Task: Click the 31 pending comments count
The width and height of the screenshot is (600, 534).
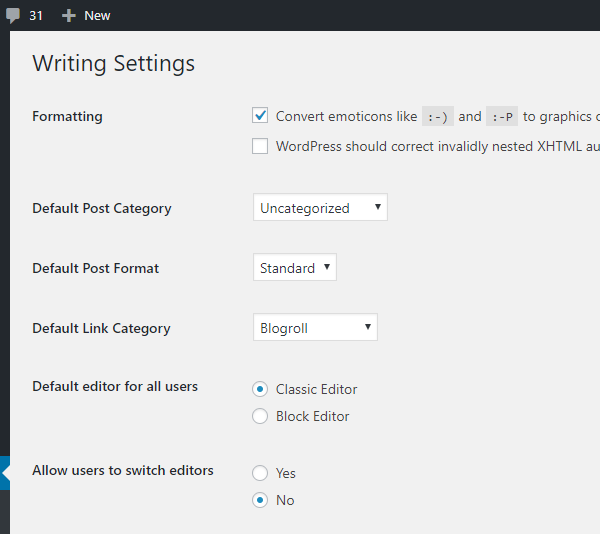Action: pos(36,16)
